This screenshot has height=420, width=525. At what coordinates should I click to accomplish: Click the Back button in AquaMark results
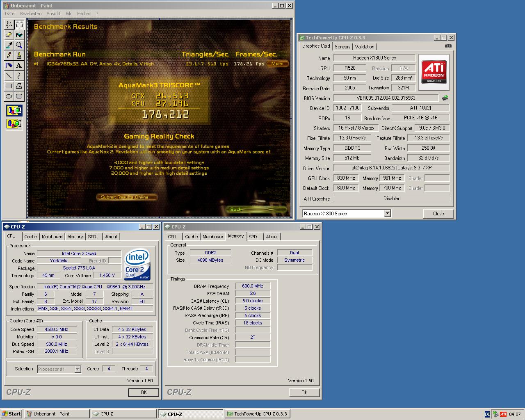pos(256,209)
